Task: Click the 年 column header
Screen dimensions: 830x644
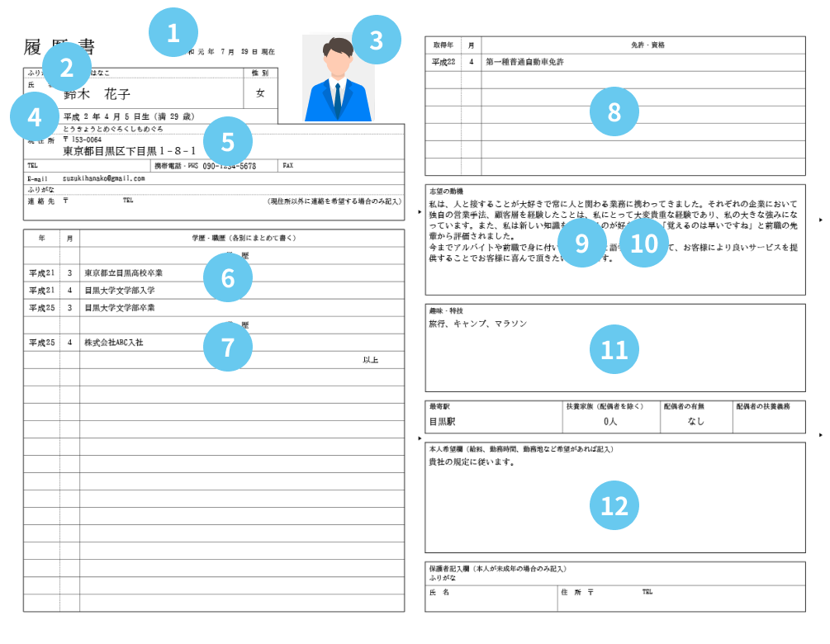Action: (42, 238)
